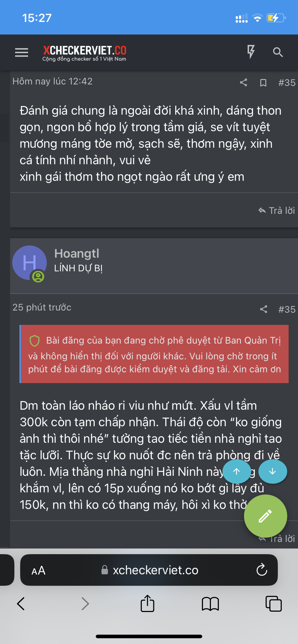Reload the page in Safari
298x644 pixels.
click(x=262, y=570)
